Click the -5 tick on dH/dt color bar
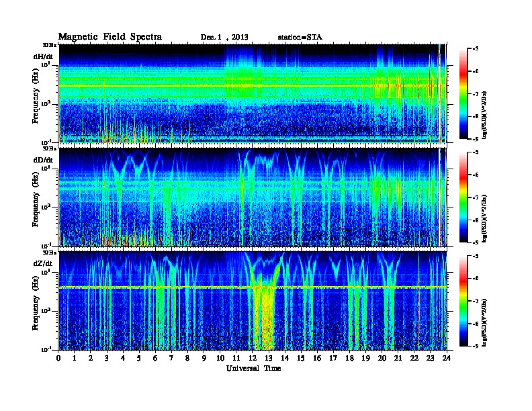532x411 pixels. coord(475,49)
